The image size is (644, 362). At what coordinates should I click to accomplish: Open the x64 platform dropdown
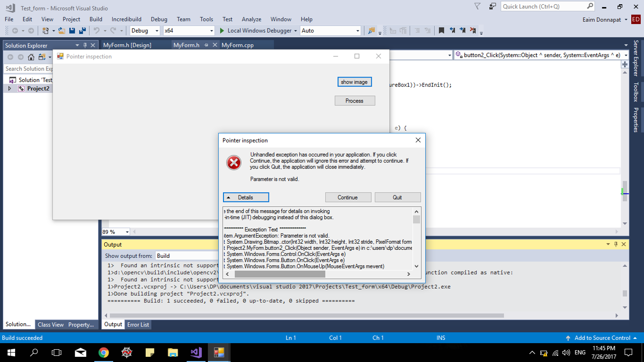tap(211, 31)
